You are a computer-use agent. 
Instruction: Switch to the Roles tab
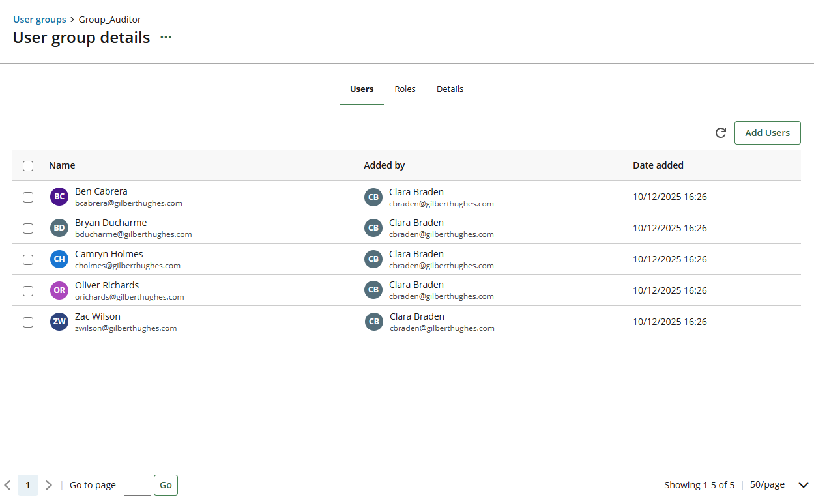click(x=405, y=89)
